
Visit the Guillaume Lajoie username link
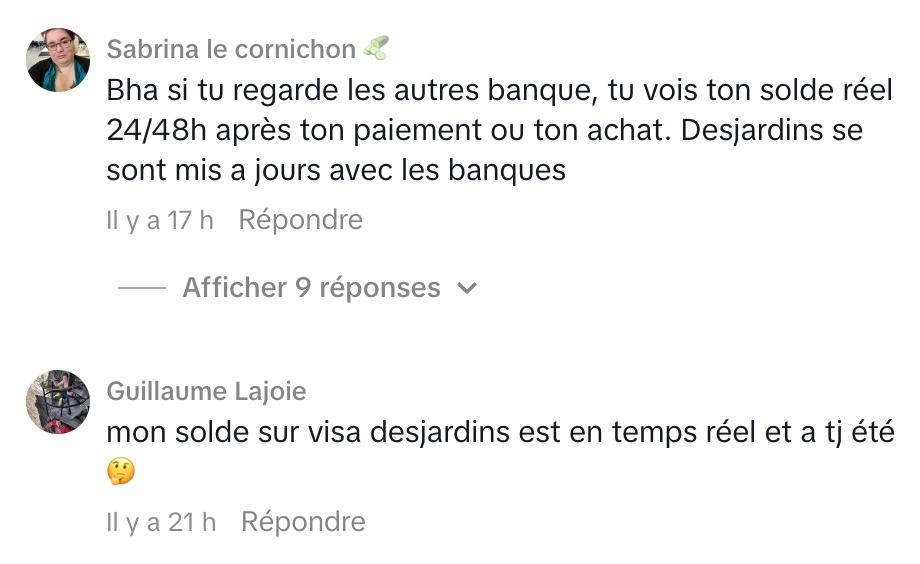click(207, 391)
